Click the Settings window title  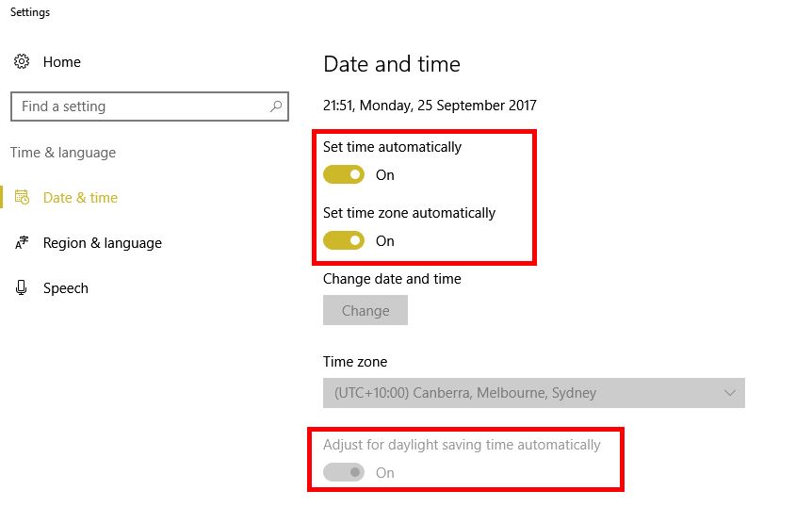click(x=30, y=12)
